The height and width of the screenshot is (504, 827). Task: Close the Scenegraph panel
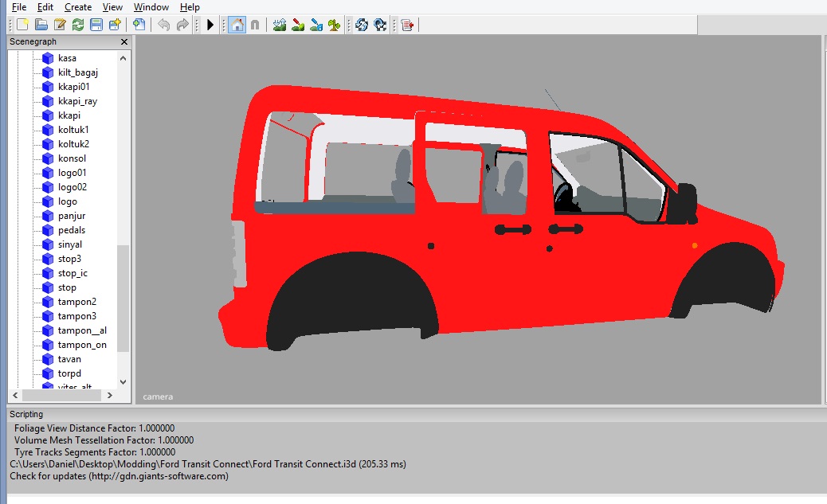tap(124, 41)
